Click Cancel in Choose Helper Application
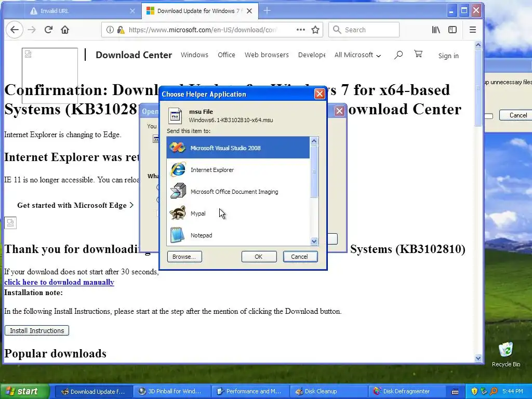The width and height of the screenshot is (532, 399). click(x=300, y=257)
